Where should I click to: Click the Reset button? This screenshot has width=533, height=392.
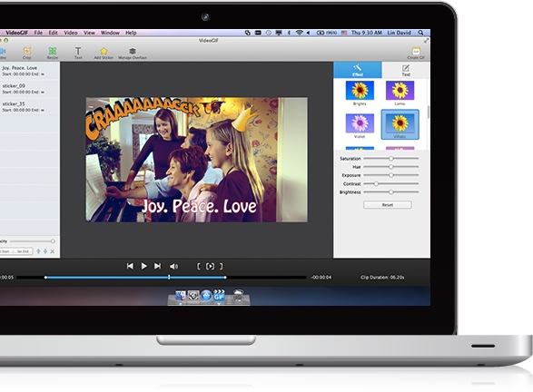pos(388,205)
